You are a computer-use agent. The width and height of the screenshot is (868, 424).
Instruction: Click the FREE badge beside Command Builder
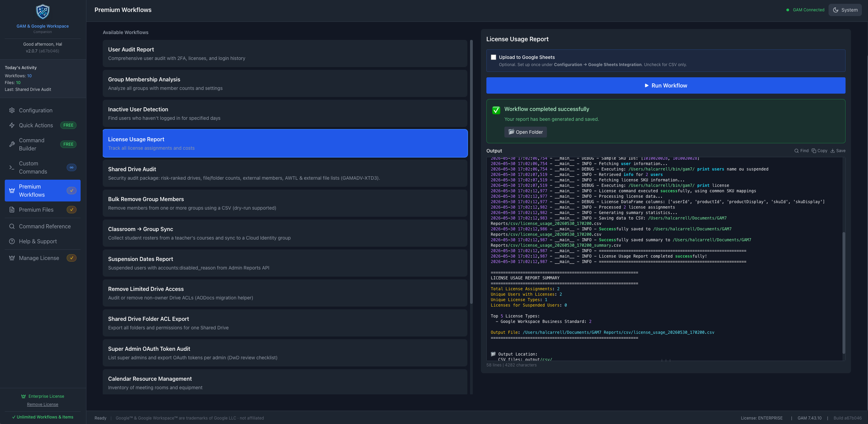pos(68,144)
